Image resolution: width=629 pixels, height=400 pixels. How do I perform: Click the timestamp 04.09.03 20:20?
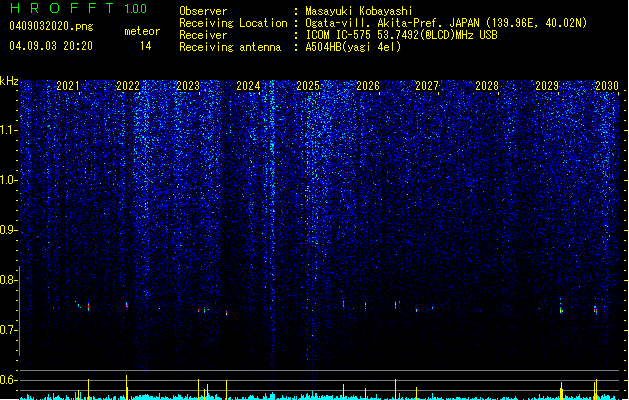[51, 46]
